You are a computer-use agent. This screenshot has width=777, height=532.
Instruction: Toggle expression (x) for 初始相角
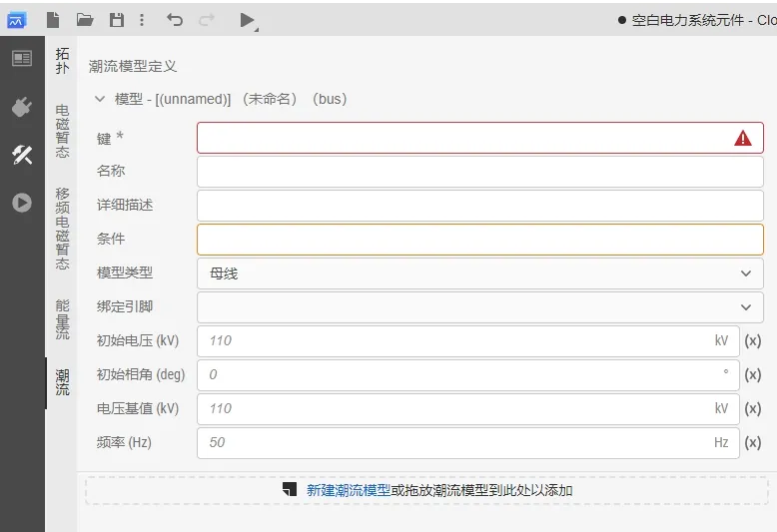point(753,375)
